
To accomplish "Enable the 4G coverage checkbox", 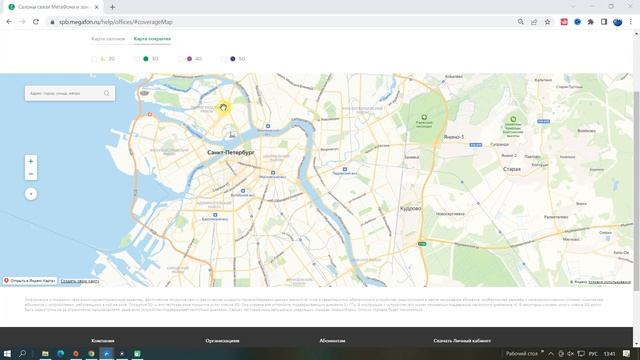I will coord(181,59).
